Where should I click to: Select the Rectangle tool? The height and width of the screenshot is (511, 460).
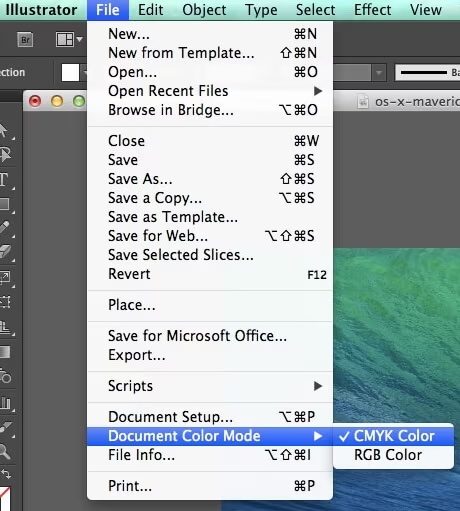coord(5,204)
